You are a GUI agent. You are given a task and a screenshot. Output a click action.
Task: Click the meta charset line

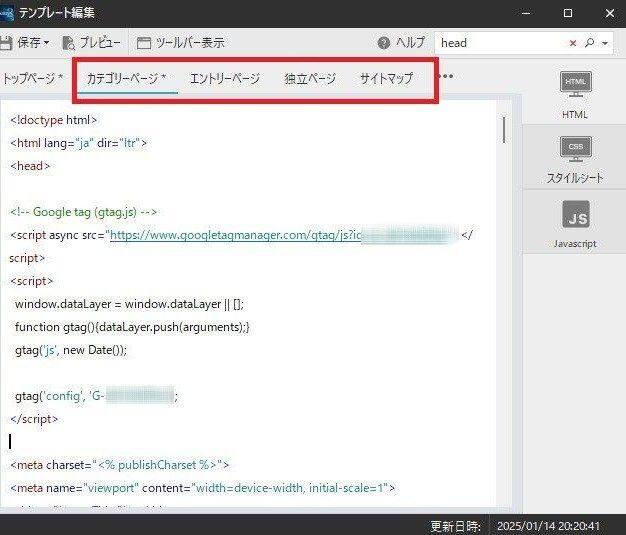tap(119, 465)
